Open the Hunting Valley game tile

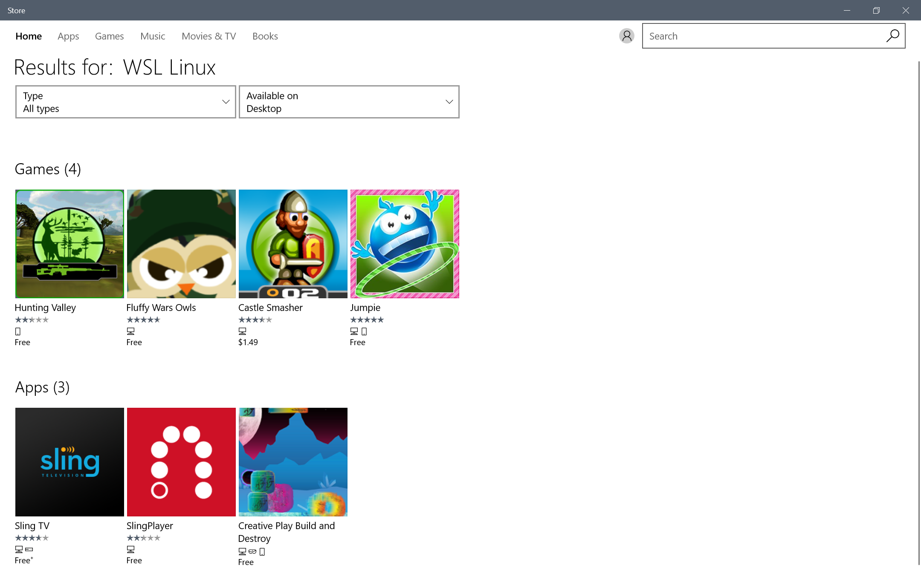70,244
